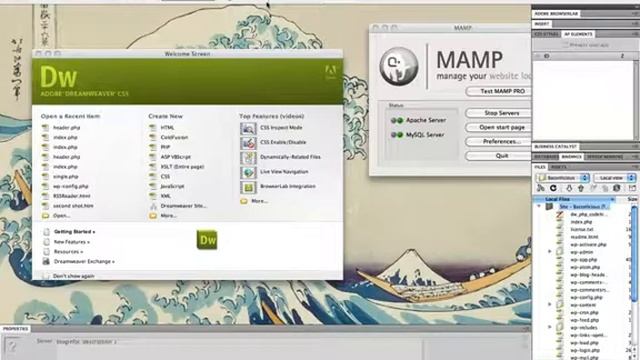This screenshot has width=640, height=360.
Task: Open Dynamically-Related Files video icon
Action: [248, 158]
